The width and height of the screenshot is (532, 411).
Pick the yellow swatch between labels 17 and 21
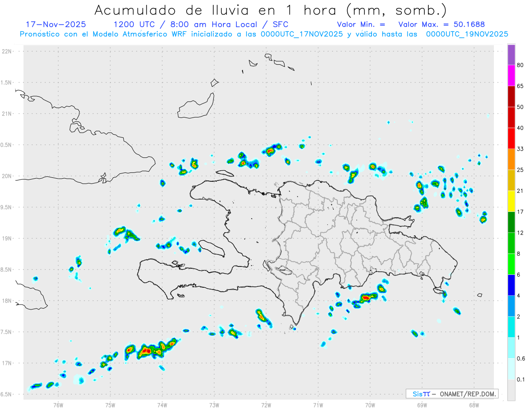[x=511, y=201]
